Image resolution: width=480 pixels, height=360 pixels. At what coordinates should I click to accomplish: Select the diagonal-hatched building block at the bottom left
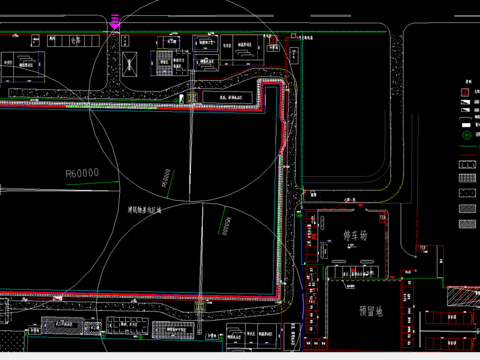pos(62,326)
